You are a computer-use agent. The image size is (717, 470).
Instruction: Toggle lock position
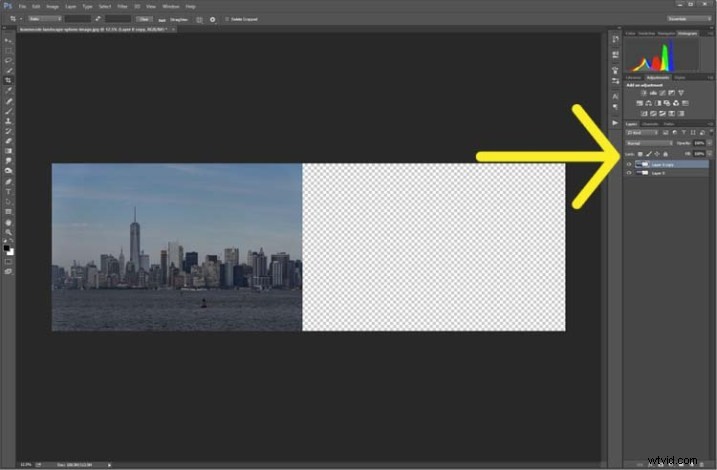(x=657, y=154)
